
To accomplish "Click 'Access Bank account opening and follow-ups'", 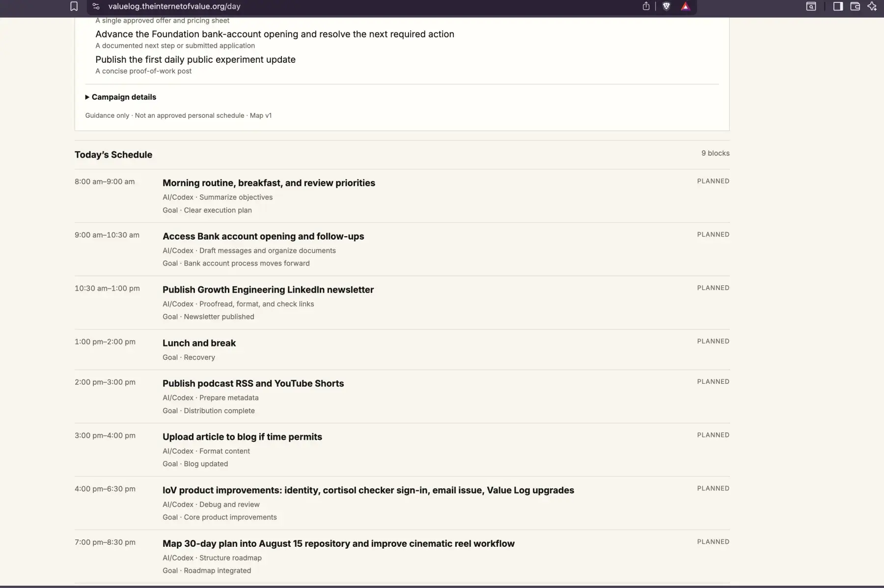I will (263, 237).
